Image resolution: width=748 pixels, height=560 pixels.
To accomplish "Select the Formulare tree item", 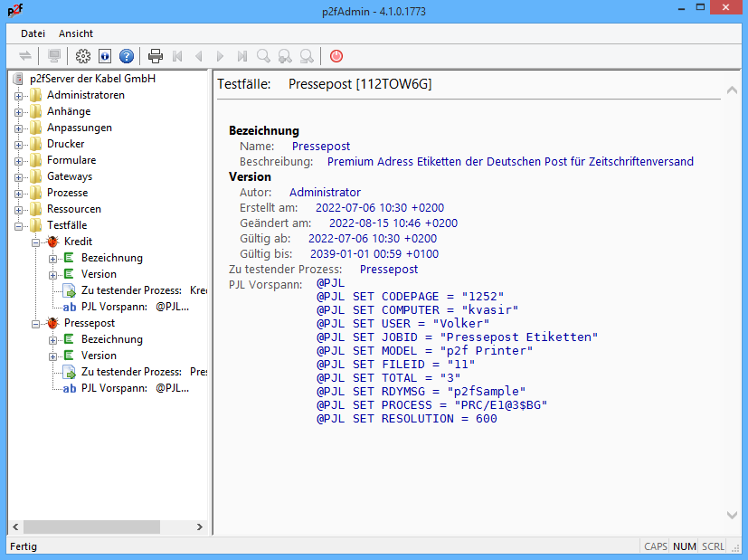I will click(71, 160).
